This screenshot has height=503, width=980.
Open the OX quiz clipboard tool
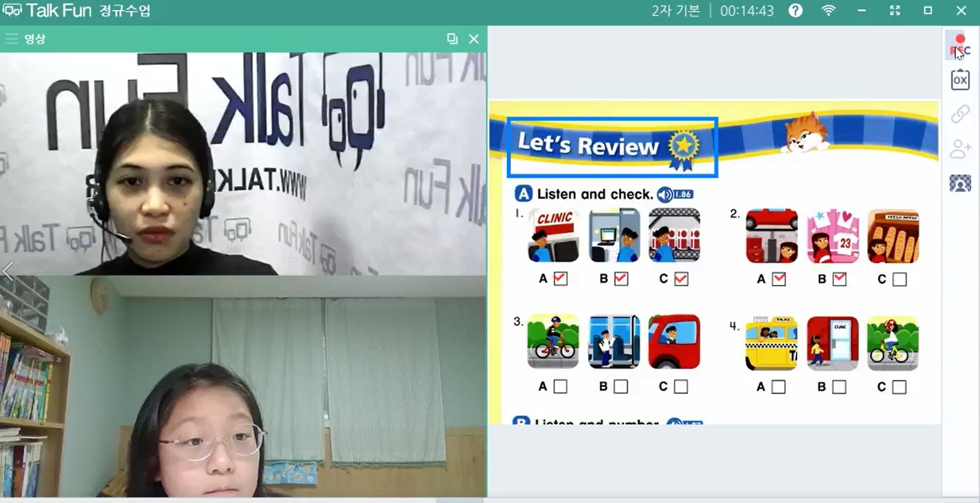960,80
